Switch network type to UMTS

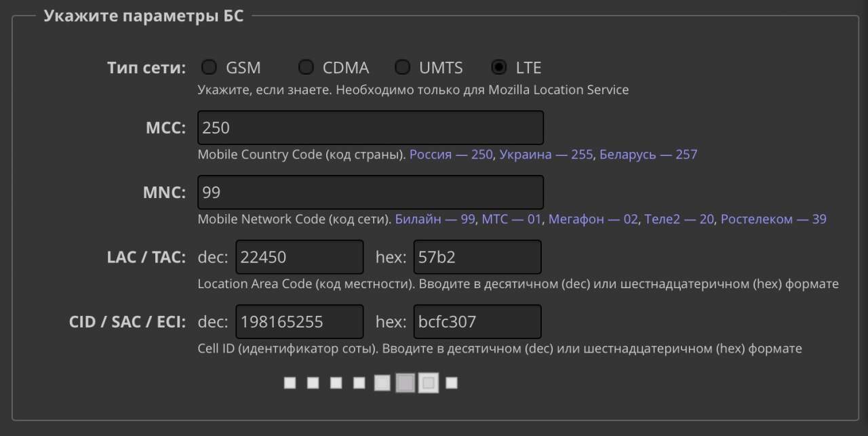tap(403, 68)
